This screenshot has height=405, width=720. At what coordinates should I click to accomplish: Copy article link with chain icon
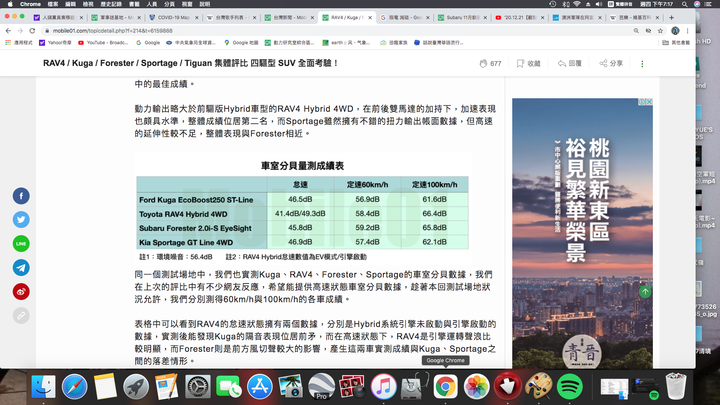coord(21,315)
